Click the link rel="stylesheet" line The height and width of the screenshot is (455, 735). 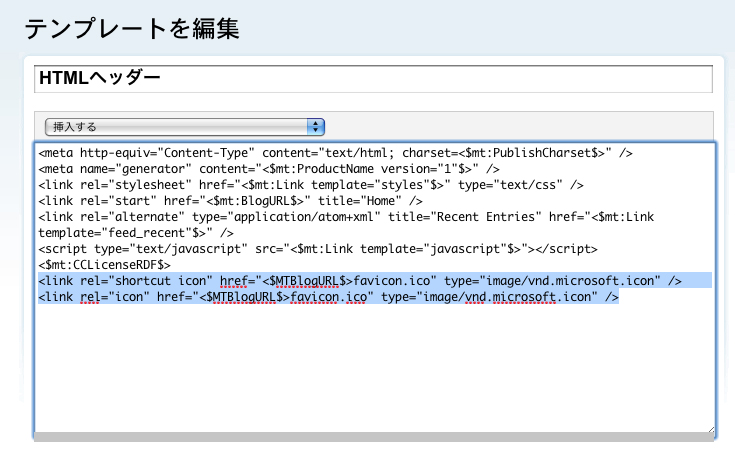point(311,185)
